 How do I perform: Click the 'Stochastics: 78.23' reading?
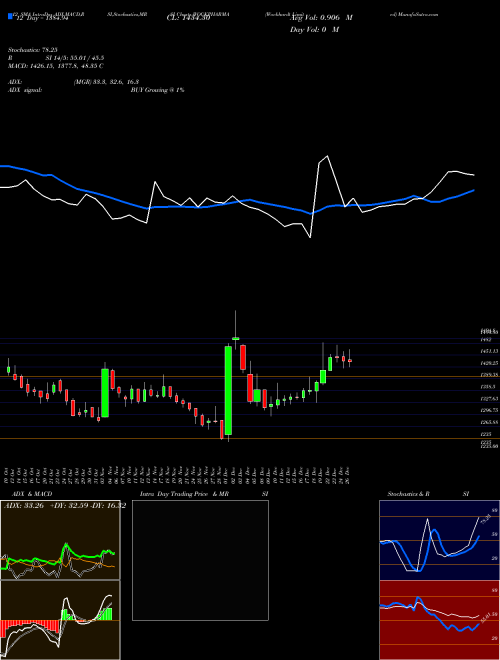tap(32, 50)
